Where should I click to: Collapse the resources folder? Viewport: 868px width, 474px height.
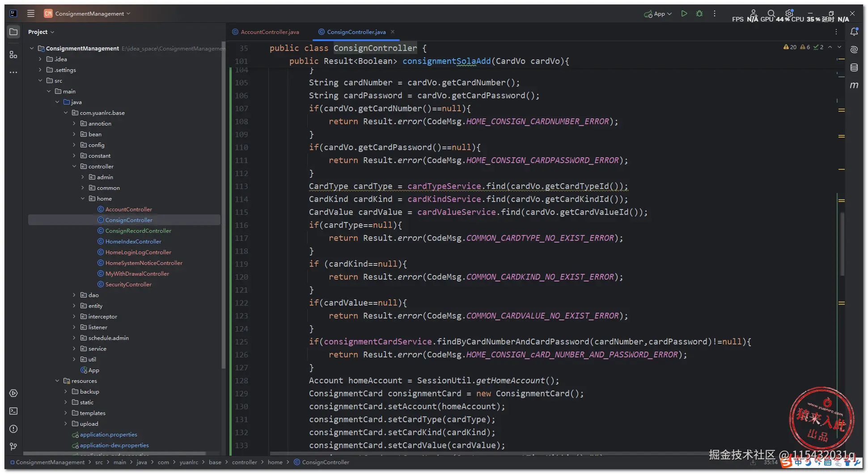57,381
